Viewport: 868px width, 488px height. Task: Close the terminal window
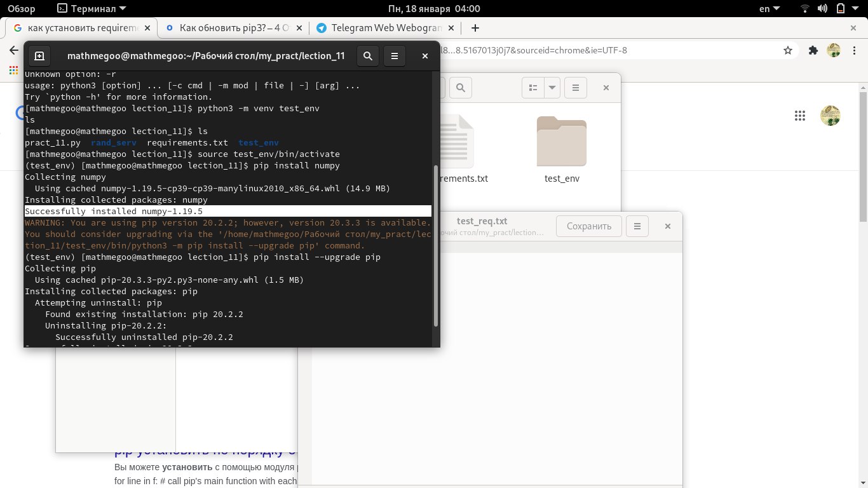pyautogui.click(x=425, y=56)
